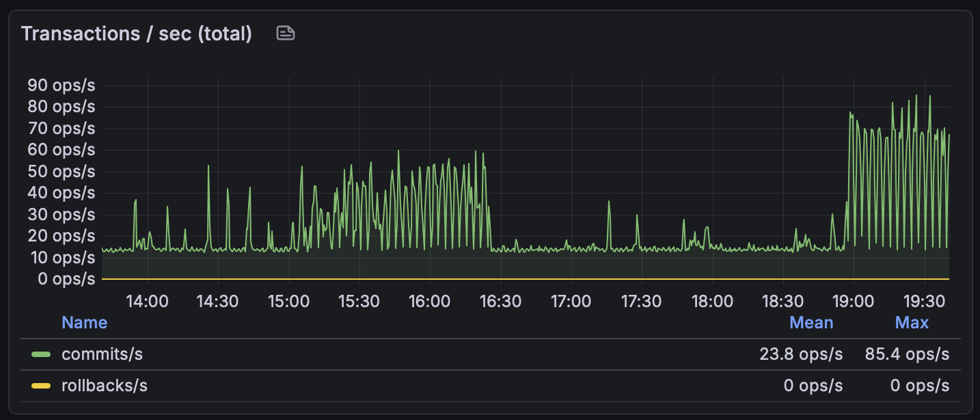This screenshot has width=980, height=420.
Task: Open the Transactions / sec panel menu
Action: click(x=137, y=33)
